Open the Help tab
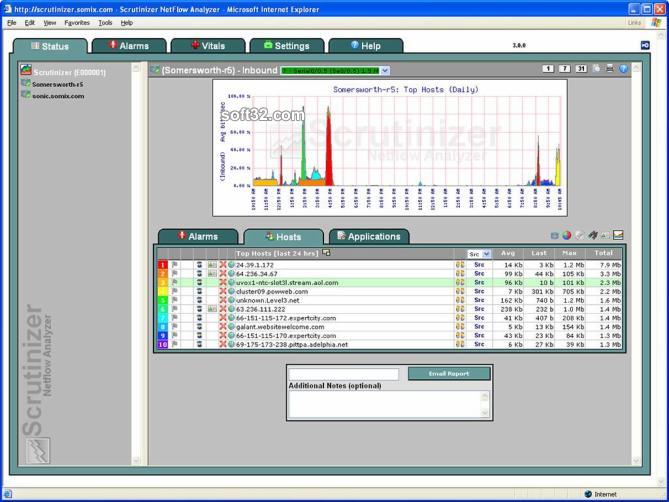669x502 pixels. pyautogui.click(x=366, y=46)
